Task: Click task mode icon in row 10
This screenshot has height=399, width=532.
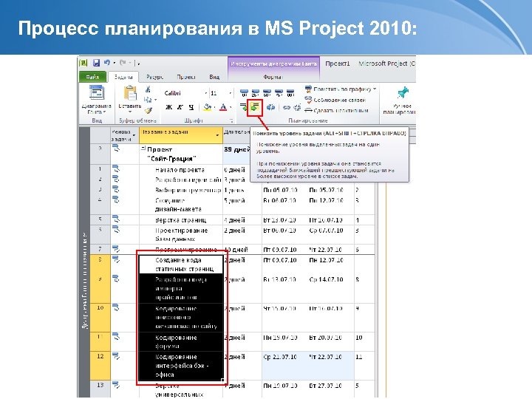Action: point(116,307)
